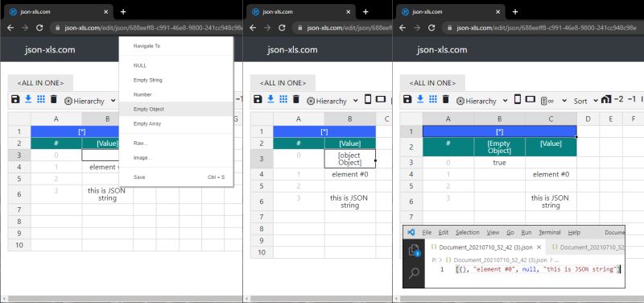Open the Hierarchy dropdown in right window
644x303 pixels.
[482, 101]
